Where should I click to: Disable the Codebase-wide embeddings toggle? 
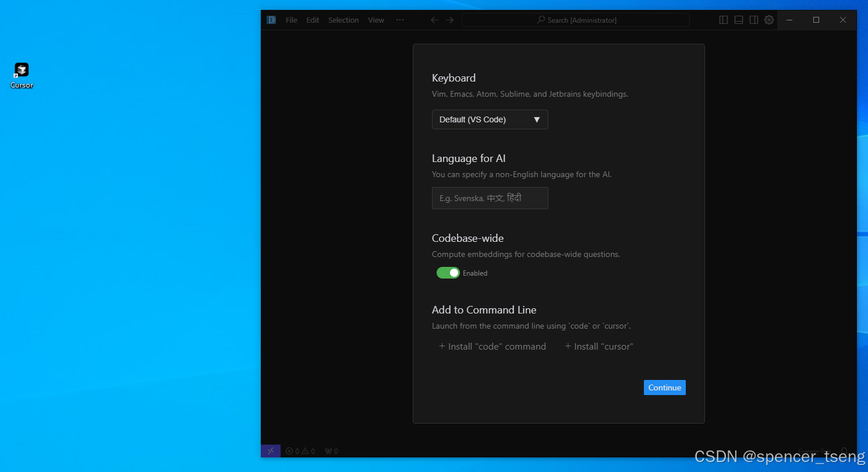coord(448,273)
